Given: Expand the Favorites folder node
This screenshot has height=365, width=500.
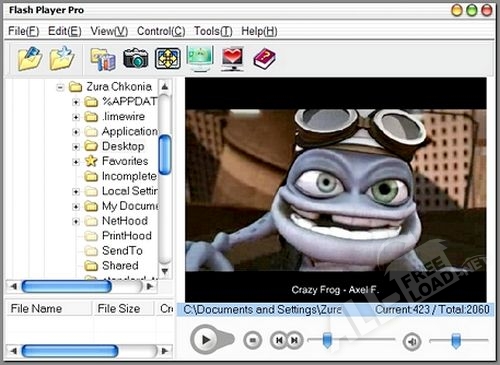Looking at the screenshot, I should point(76,162).
